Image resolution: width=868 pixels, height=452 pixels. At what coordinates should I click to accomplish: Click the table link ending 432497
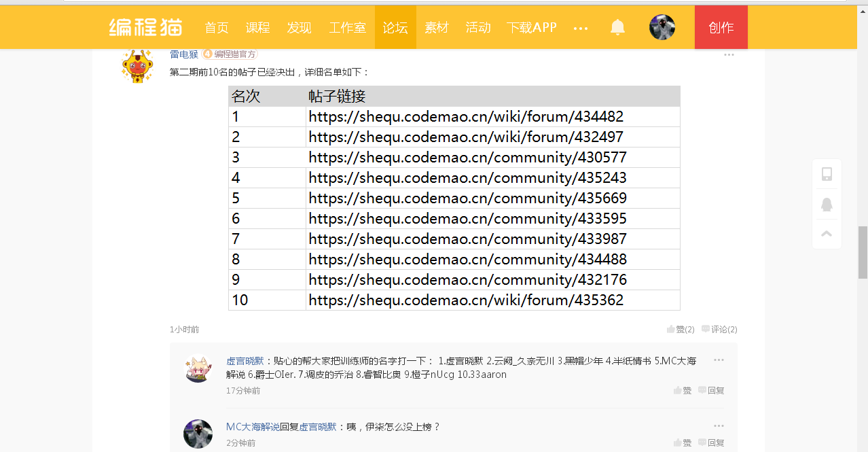466,137
